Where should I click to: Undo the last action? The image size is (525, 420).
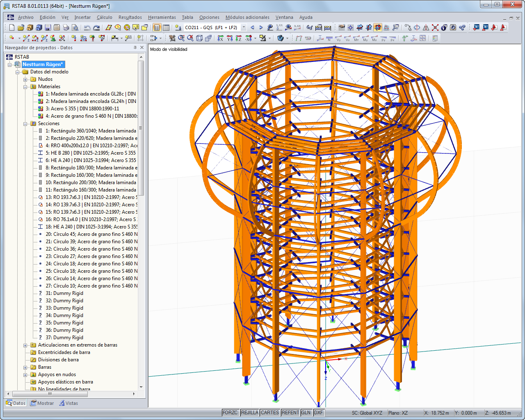(87, 27)
